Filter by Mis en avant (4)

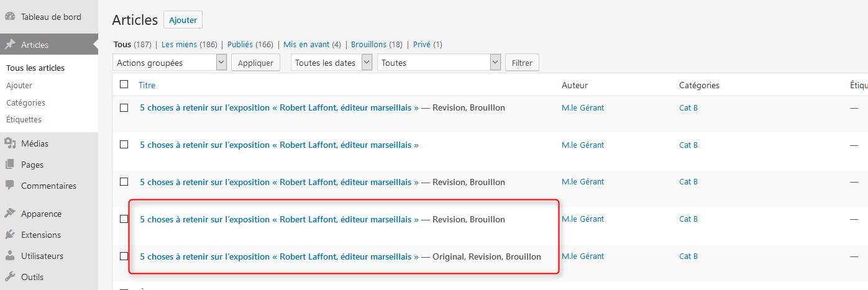312,45
